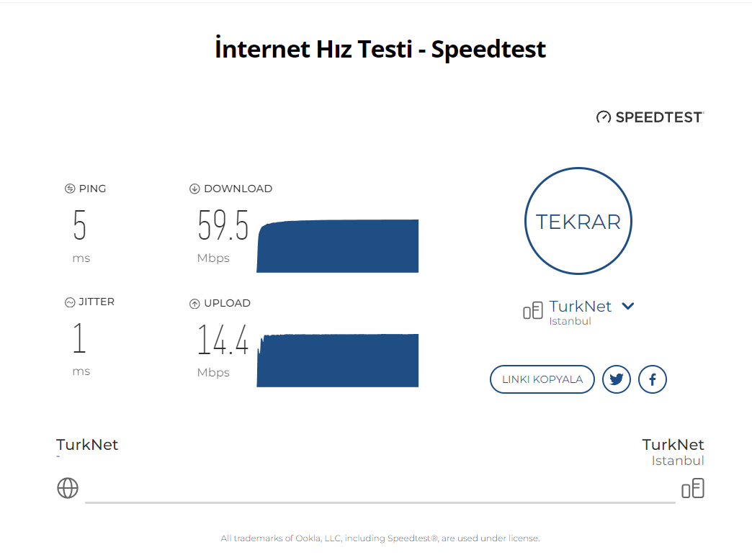Click the server icon at bottom right
Image resolution: width=752 pixels, height=560 pixels.
click(693, 488)
